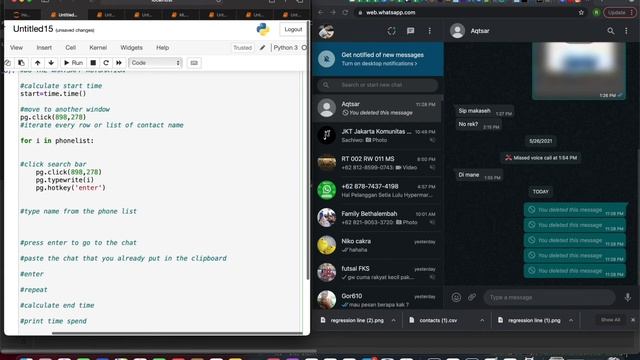Click the Search or start new chat field
Screen dimensions: 640x360
(378, 85)
